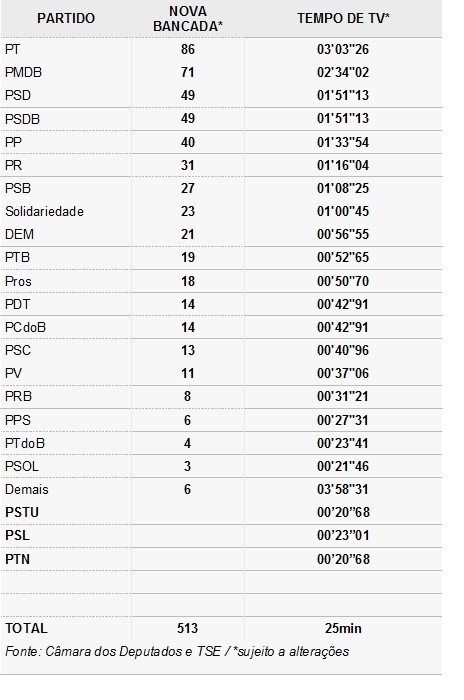This screenshot has width=464, height=700.
Task: Select the PSDB bancada value 49
Action: [x=188, y=119]
